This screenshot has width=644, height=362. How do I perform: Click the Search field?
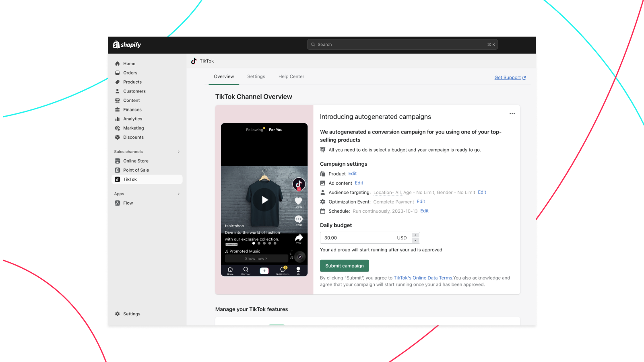coord(402,45)
